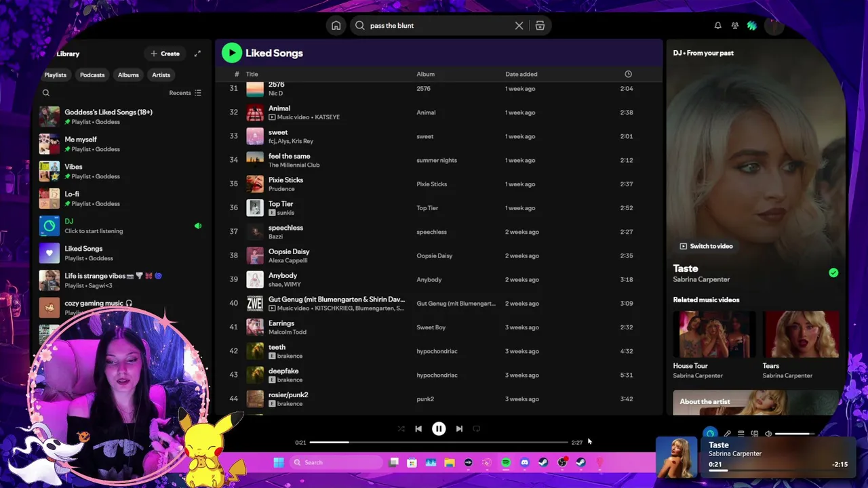The image size is (868, 488).
Task: Open 'cozy gaming music' playlist
Action: (122, 306)
